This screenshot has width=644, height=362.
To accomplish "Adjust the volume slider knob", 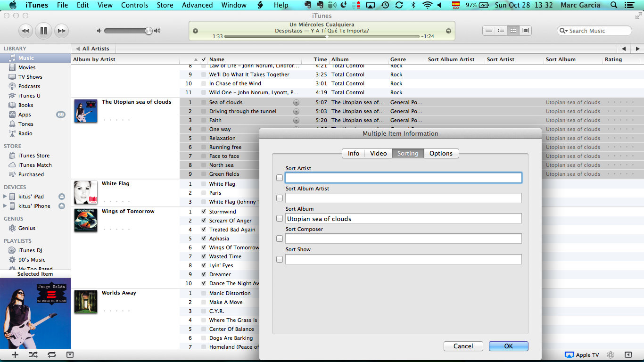I will [x=149, y=31].
